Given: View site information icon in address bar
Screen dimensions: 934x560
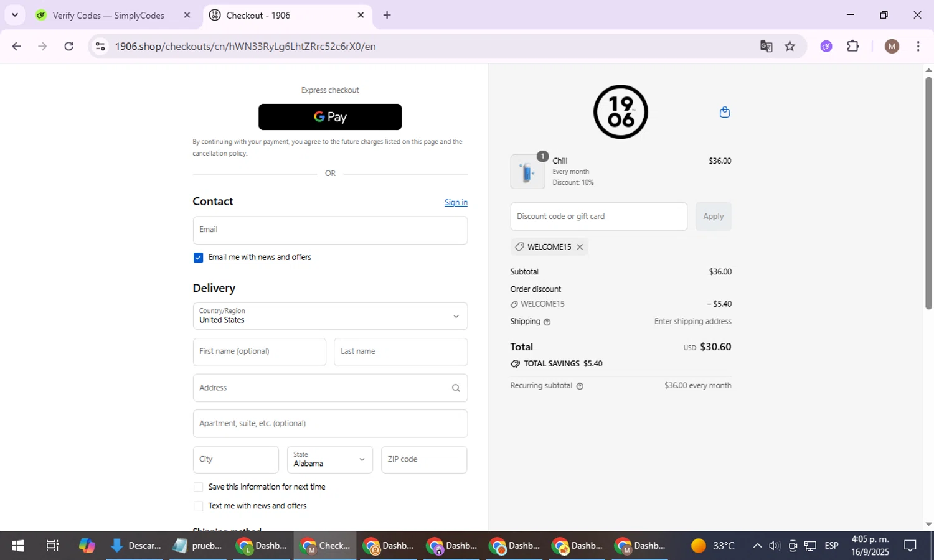Looking at the screenshot, I should click(100, 46).
